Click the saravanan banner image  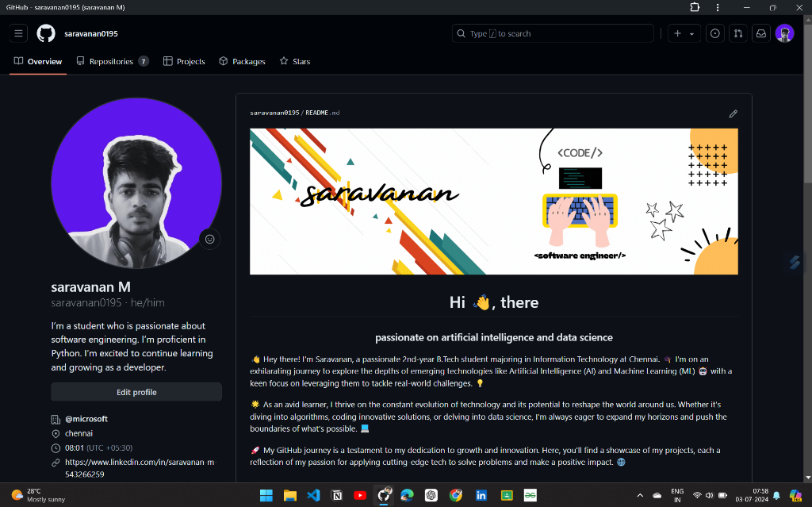493,202
